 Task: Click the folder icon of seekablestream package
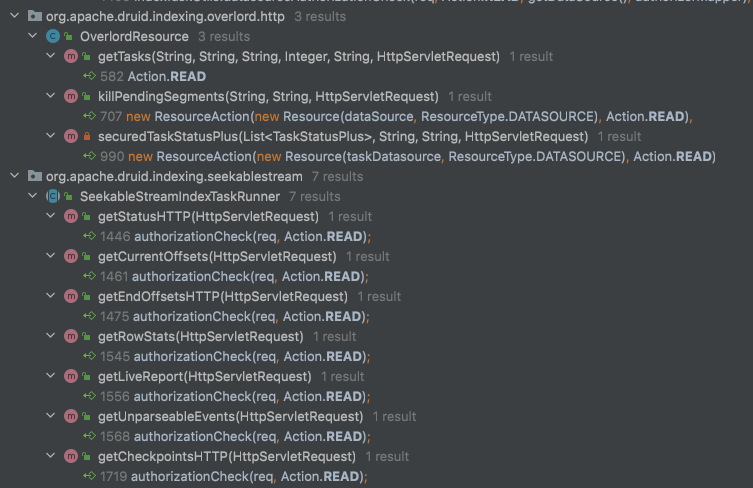tap(35, 176)
